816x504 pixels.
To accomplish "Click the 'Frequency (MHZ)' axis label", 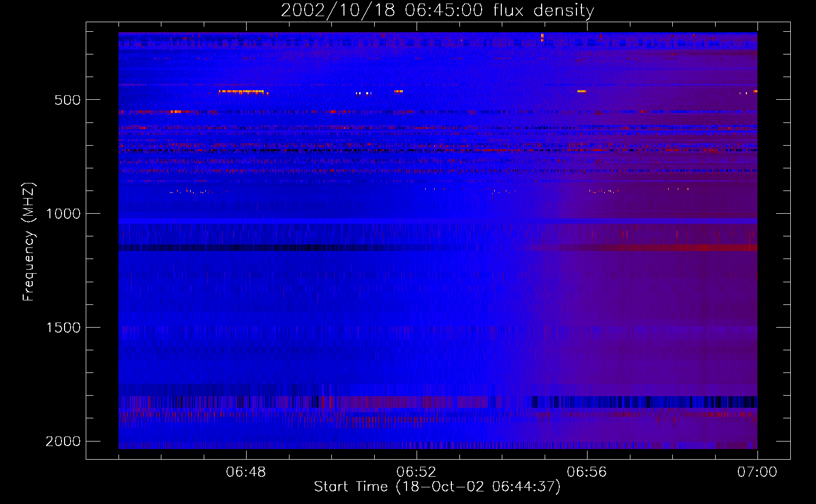I will point(29,242).
